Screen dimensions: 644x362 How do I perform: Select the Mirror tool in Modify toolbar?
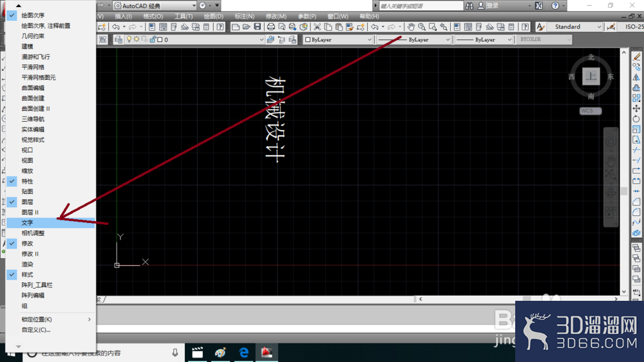[x=636, y=77]
